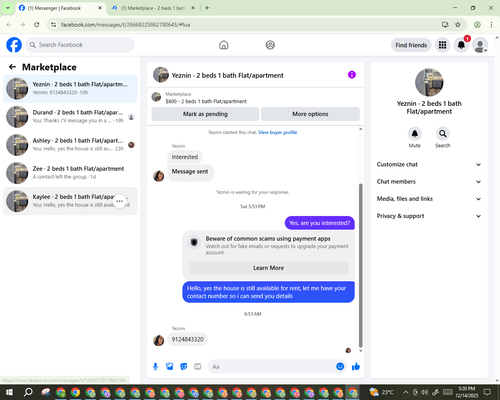Choose a sticker from the sticker icon
Image resolution: width=500 pixels, height=400 pixels.
point(184,367)
